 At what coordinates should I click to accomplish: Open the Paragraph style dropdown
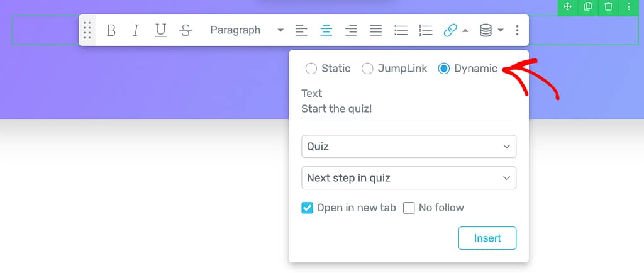click(x=247, y=30)
